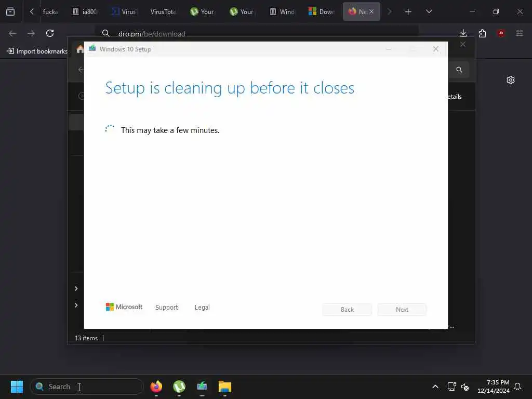This screenshot has height=399, width=532.
Task: Open uBlock Origin extension icon
Action: 501,33
